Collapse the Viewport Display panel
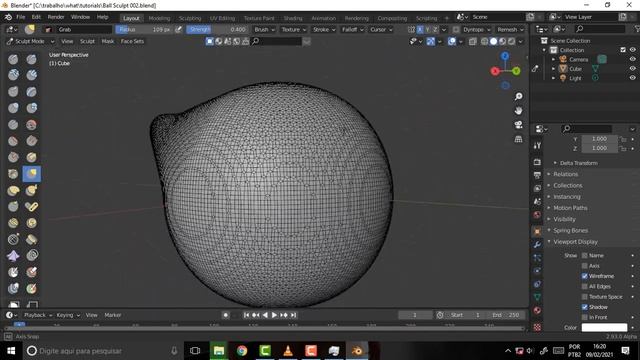 coord(575,242)
